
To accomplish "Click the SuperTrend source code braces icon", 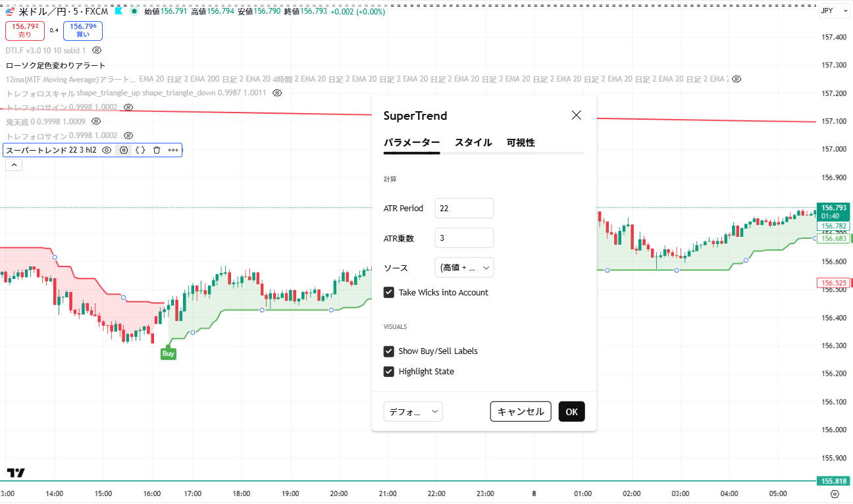I will [140, 150].
